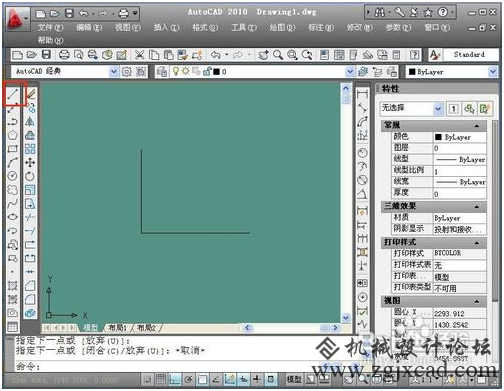Screen dimensions: 504x391
Task: Toggle Ortho mode in status bar
Action: [x=175, y=379]
